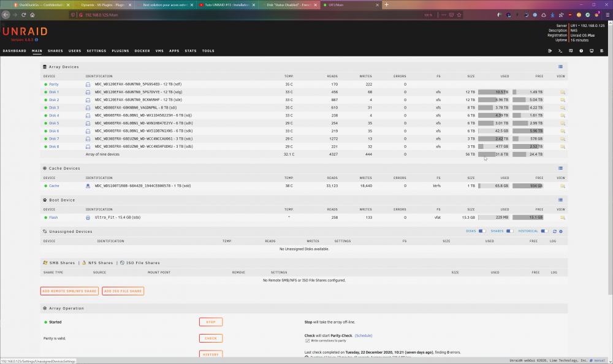Image resolution: width=613 pixels, height=364 pixels.
Task: Open the log icon at header end
Action: point(602,51)
